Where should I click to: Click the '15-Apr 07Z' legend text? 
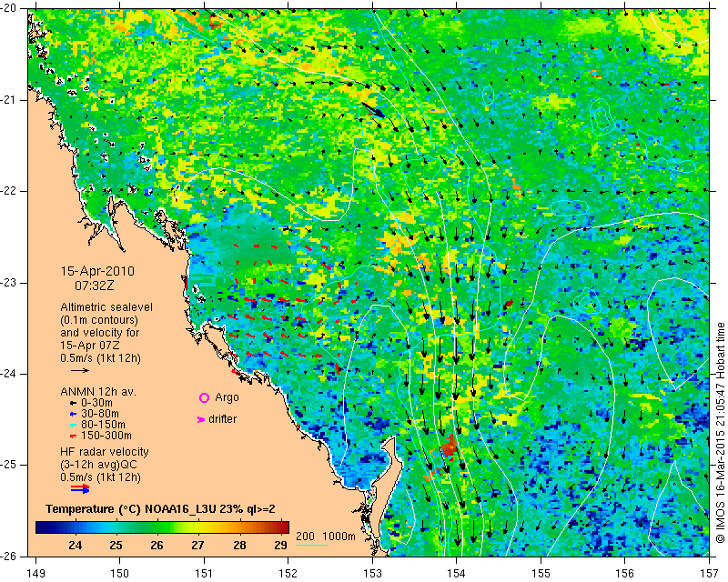[x=90, y=346]
